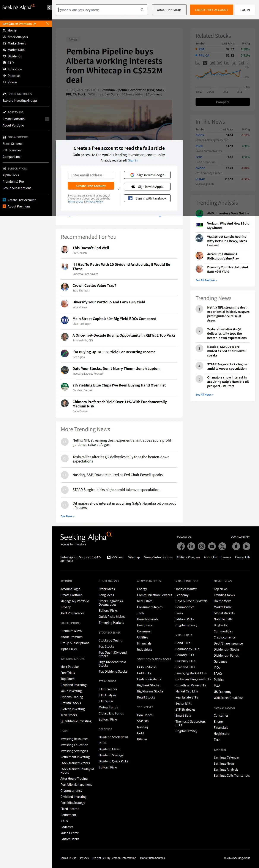This screenshot has height=868, width=259.
Task: Click the Videos sidebar icon
Action: click(4, 82)
